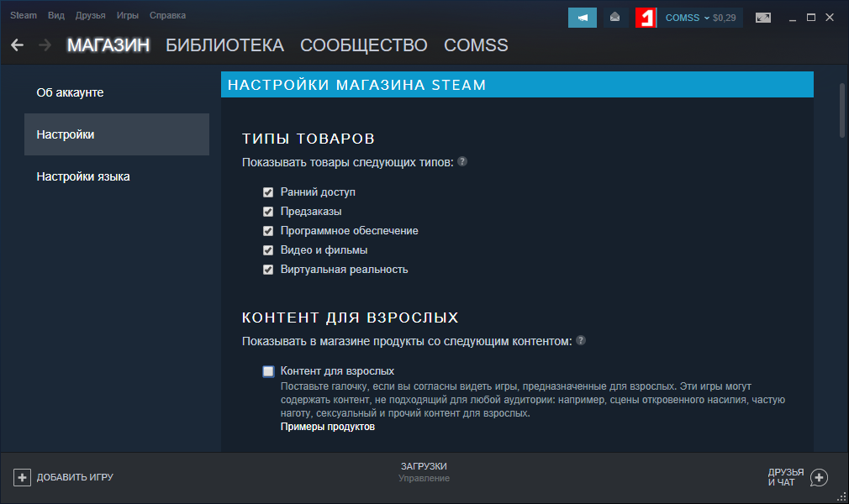This screenshot has width=849, height=504.
Task: Open the Вид menu
Action: pos(56,15)
